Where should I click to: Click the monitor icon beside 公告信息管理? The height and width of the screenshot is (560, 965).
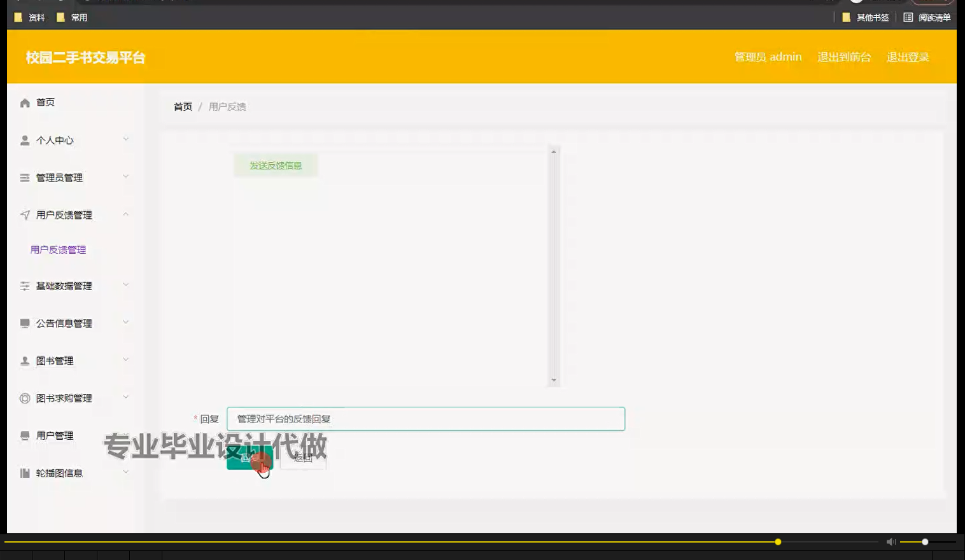point(25,323)
